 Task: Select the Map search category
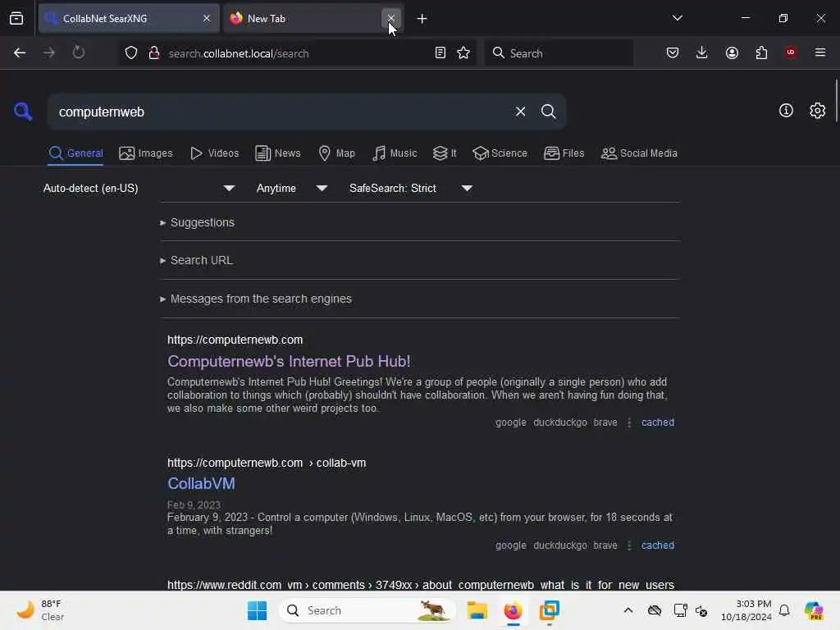pos(337,153)
